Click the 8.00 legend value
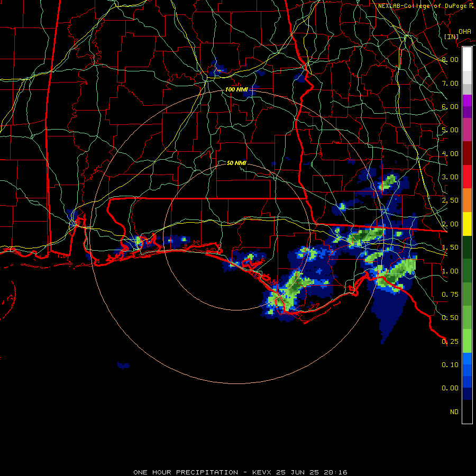 (x=450, y=59)
